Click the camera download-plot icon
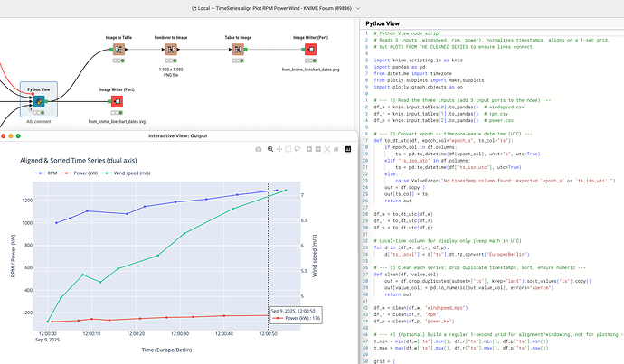The height and width of the screenshot is (364, 624). click(x=259, y=148)
